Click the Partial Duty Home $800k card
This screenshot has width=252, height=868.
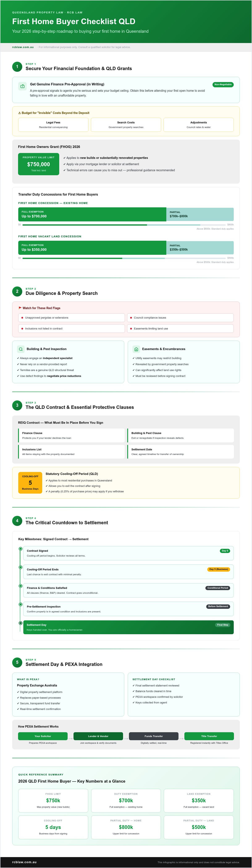pyautogui.click(x=126, y=827)
